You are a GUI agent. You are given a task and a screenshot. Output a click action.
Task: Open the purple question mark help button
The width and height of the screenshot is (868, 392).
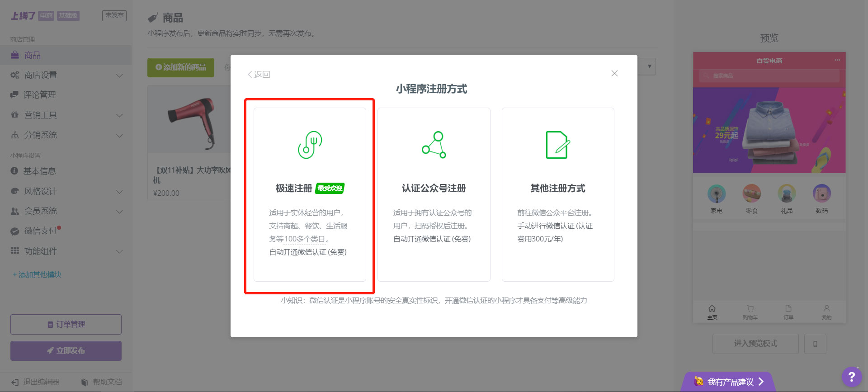pos(852,377)
